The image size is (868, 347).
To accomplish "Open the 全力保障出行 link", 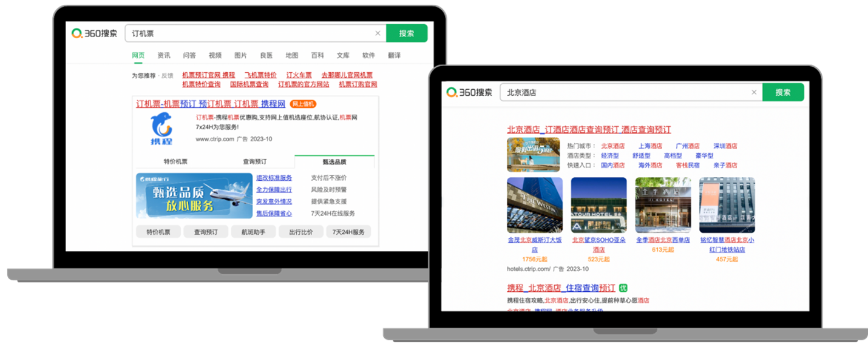I will [x=274, y=189].
